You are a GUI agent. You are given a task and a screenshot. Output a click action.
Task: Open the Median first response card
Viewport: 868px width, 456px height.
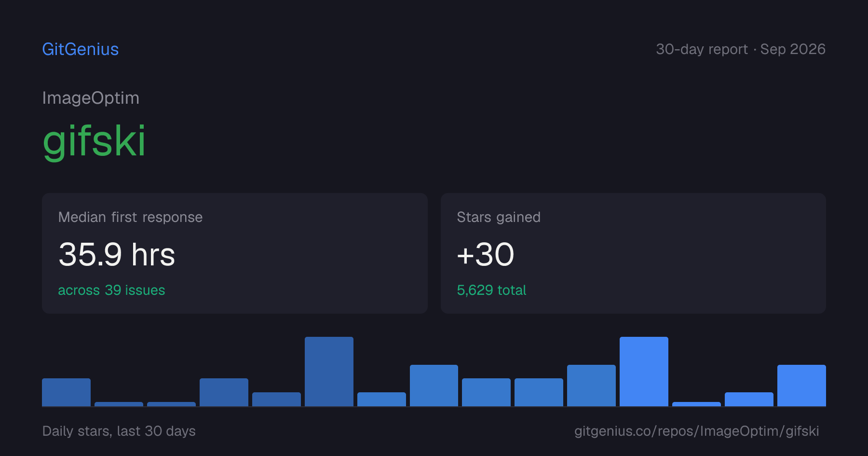235,253
